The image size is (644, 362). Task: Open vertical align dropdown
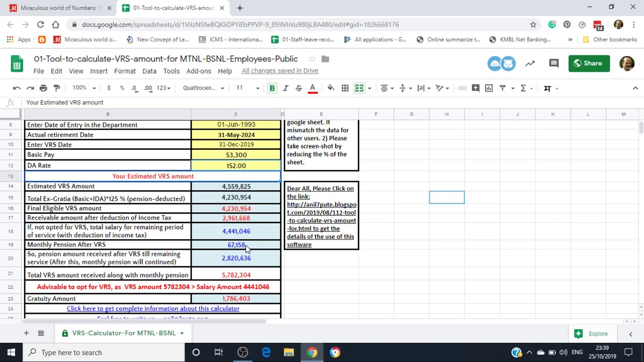tap(405, 88)
